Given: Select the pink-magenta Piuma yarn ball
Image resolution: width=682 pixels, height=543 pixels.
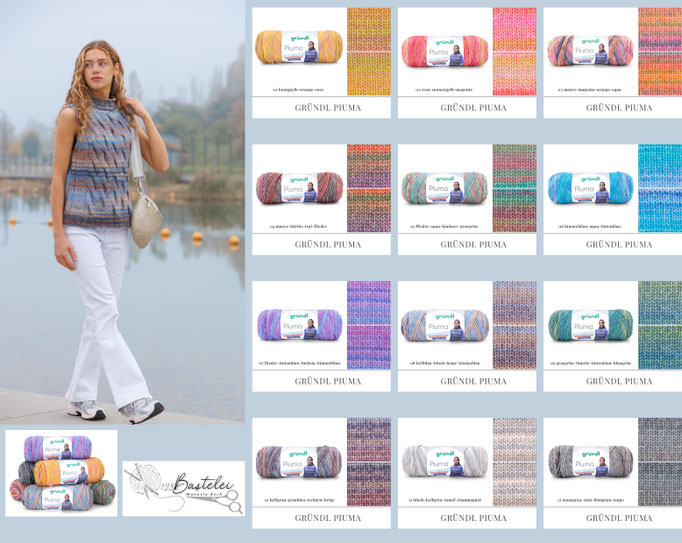Looking at the screenshot, I should coord(445,51).
